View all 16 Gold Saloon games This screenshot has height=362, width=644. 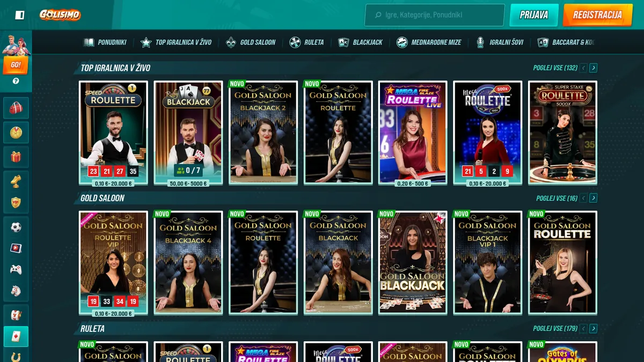point(557,198)
